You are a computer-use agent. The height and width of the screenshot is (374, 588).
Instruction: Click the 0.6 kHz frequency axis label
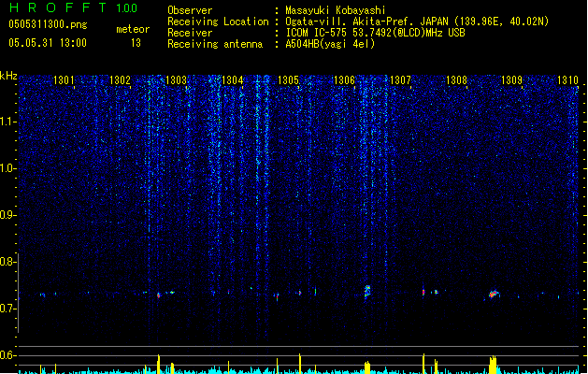7,355
